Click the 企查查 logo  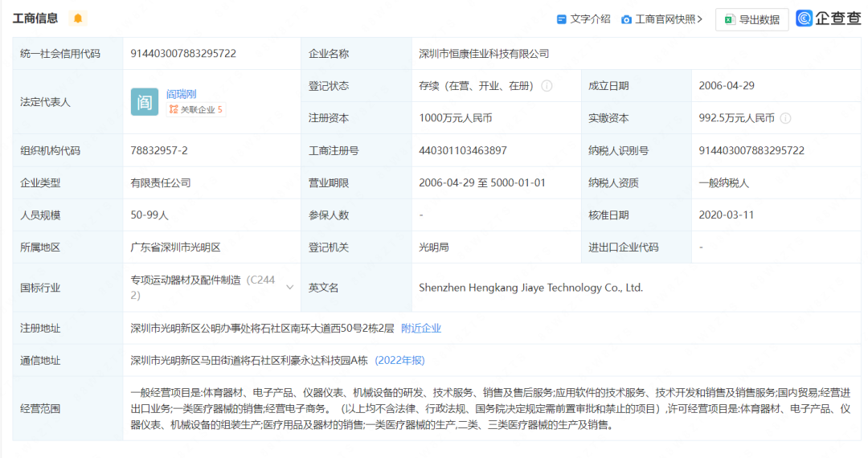(x=828, y=18)
